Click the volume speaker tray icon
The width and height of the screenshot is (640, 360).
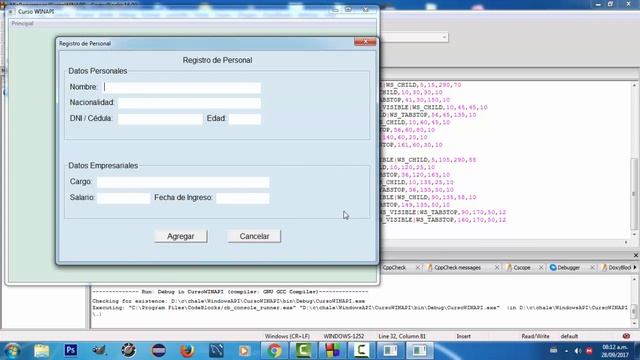[x=578, y=351]
